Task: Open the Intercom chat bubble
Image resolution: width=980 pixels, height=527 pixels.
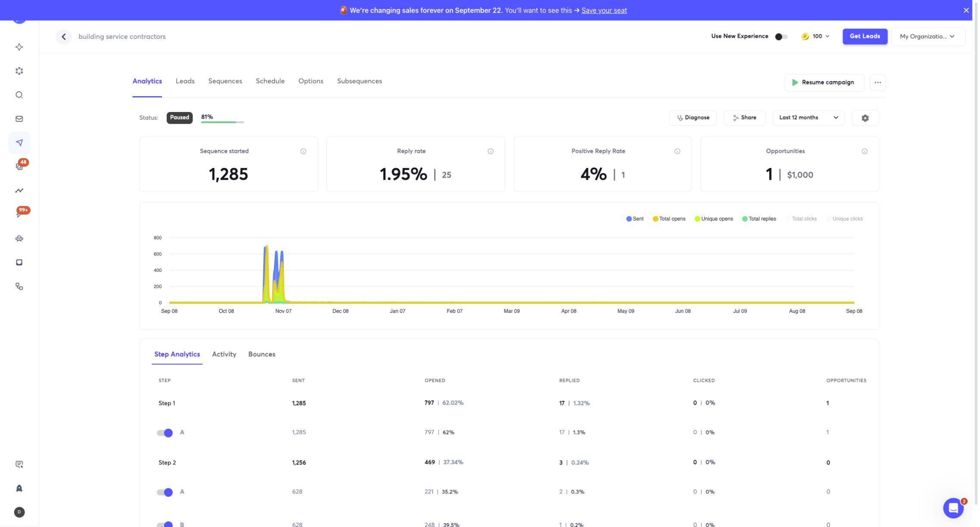Action: pyautogui.click(x=953, y=508)
